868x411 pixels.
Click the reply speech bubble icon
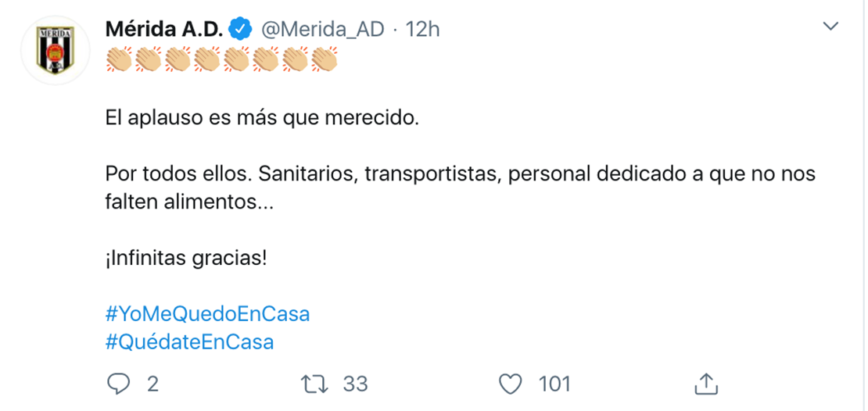coord(118,384)
